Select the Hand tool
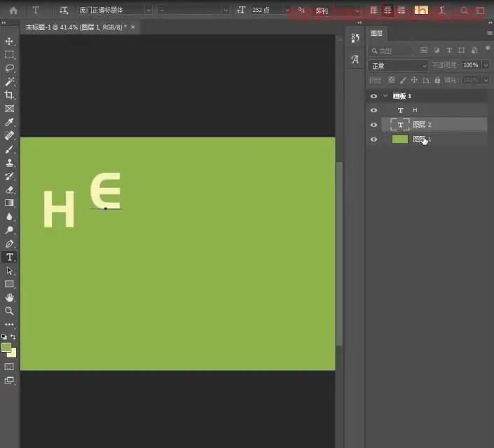494x448 pixels. coord(9,297)
